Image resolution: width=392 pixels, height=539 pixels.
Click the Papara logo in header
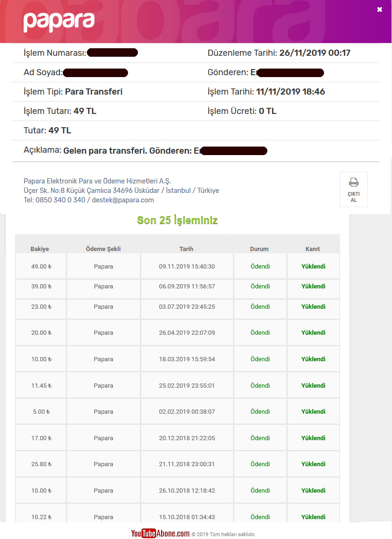(59, 22)
